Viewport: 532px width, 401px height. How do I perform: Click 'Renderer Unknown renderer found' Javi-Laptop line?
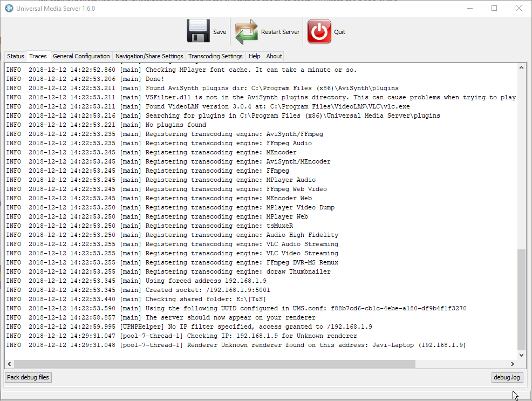pos(236,345)
